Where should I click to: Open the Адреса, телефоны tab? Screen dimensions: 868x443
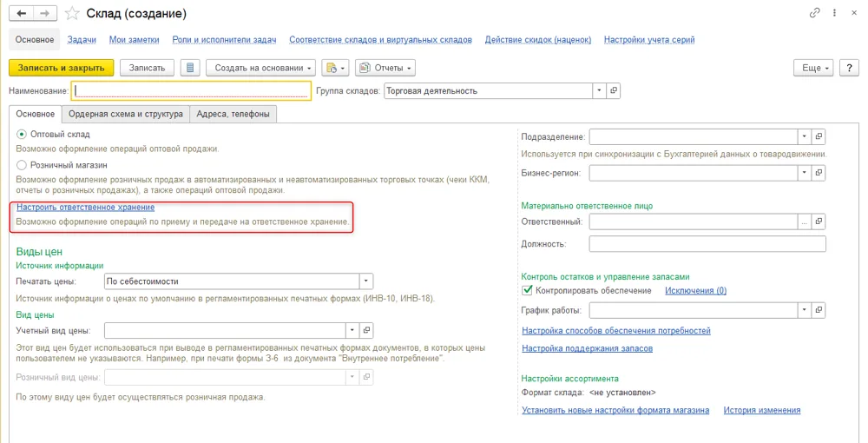233,114
